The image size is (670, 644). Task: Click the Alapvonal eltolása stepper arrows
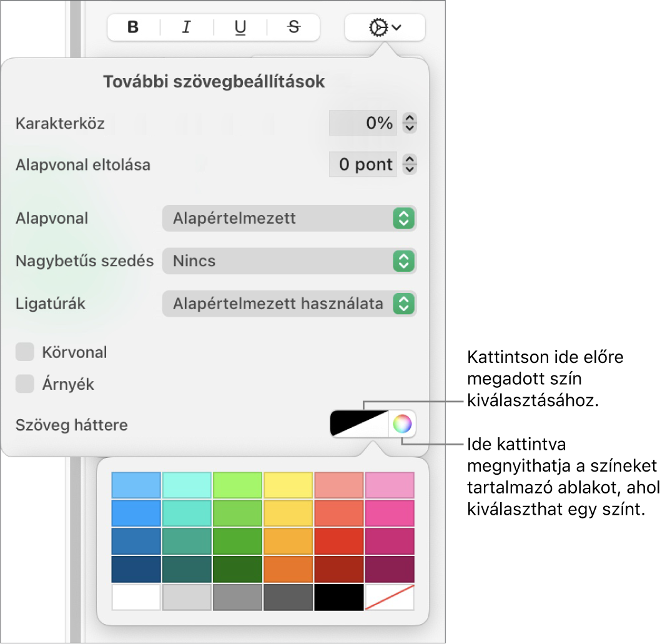[410, 164]
